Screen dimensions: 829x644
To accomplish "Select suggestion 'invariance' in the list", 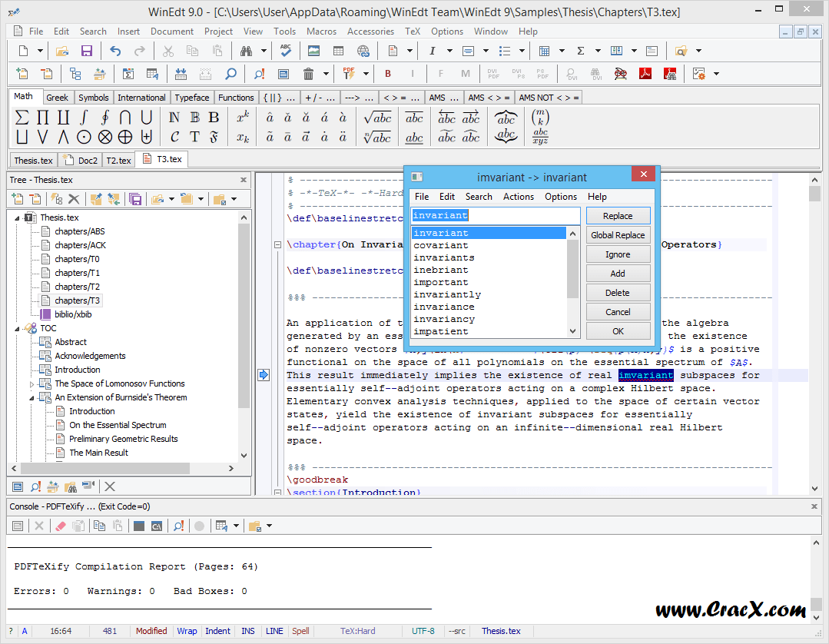I will coord(489,307).
